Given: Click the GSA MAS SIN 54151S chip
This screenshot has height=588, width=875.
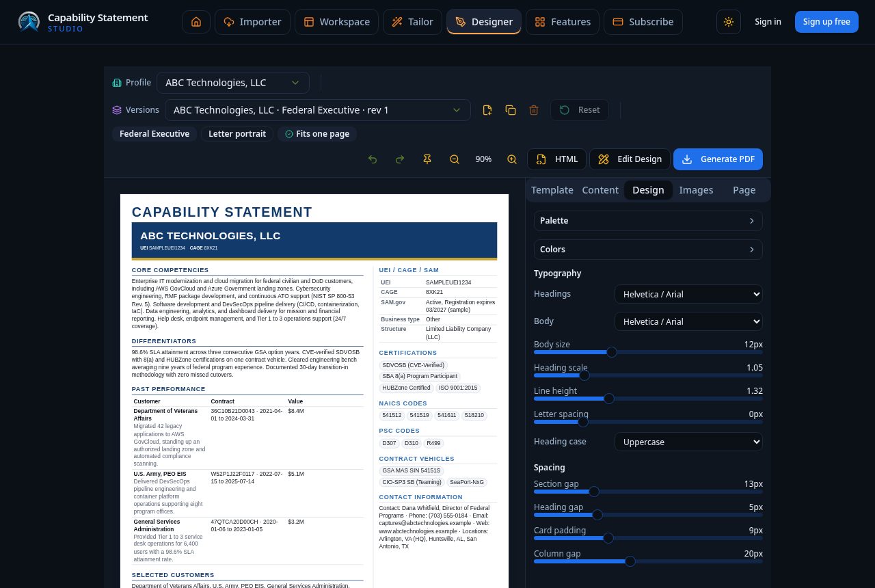Looking at the screenshot, I should point(412,470).
